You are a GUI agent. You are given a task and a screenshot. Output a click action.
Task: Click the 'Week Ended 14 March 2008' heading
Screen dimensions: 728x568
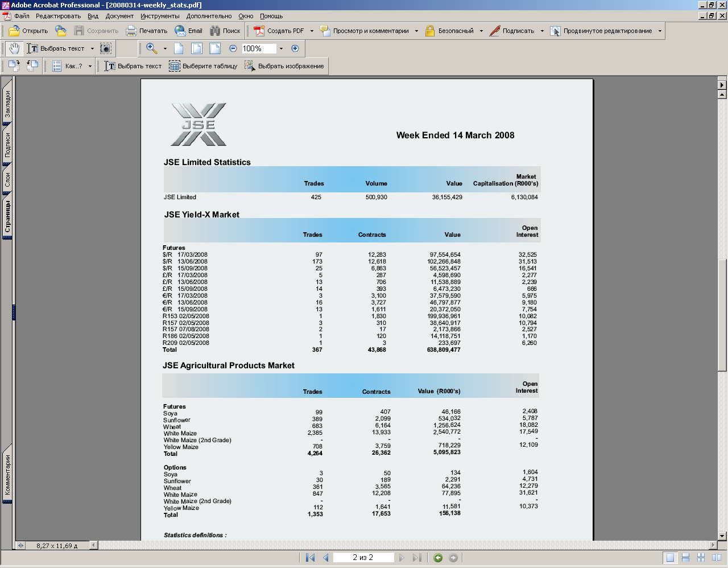[x=455, y=135]
